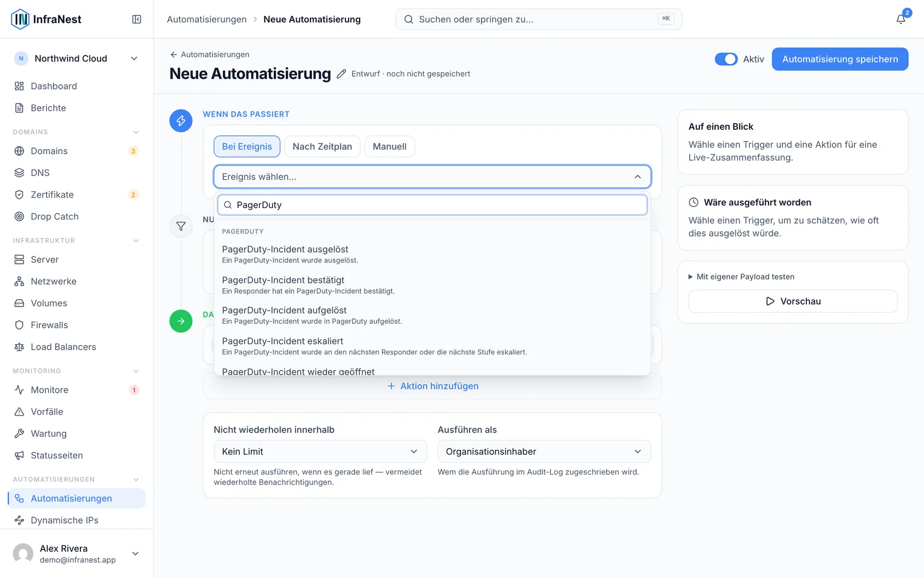This screenshot has height=578, width=924.
Task: Click the Dynamische IPs icon
Action: coord(19,520)
